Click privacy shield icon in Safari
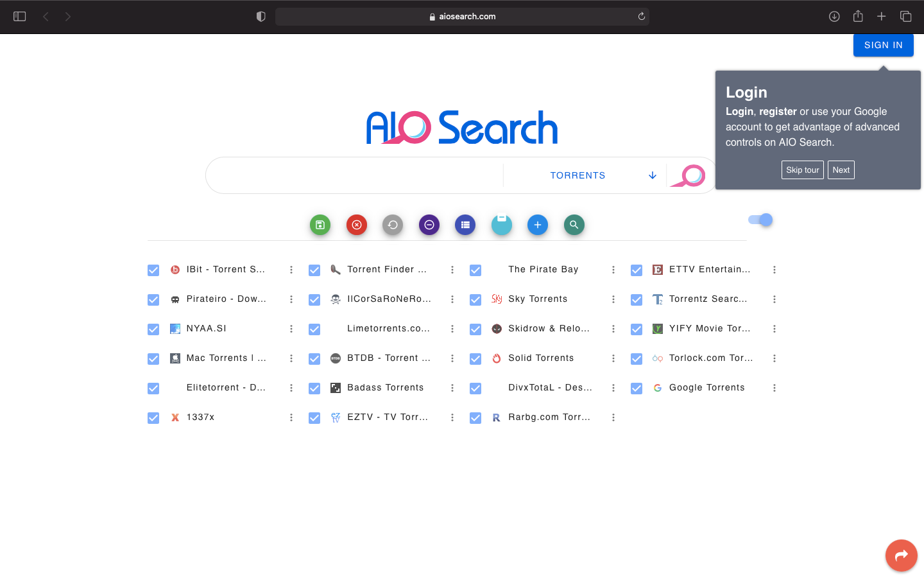924x578 pixels. [261, 17]
